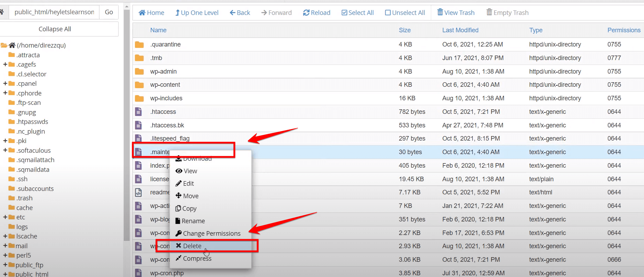Screen dimensions: 644x277
Task: Choose Delete from context menu
Action: tap(188, 246)
